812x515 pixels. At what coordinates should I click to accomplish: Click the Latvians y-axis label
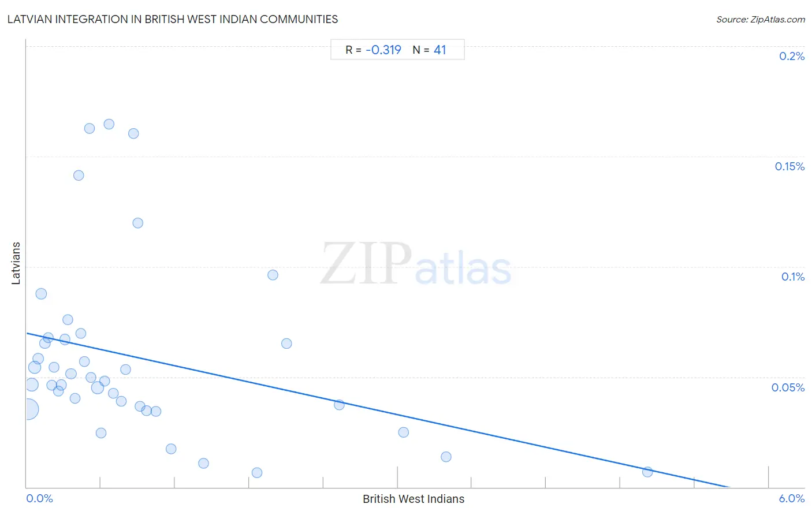[x=16, y=263]
